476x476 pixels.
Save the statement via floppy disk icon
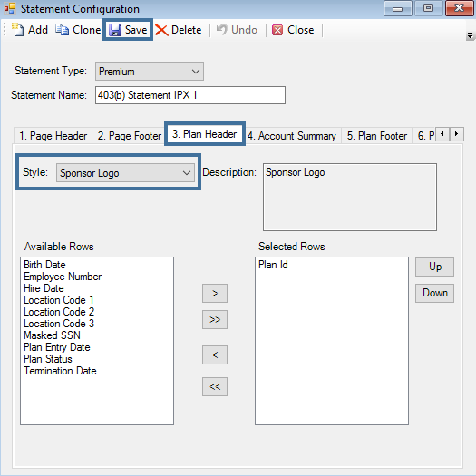115,30
